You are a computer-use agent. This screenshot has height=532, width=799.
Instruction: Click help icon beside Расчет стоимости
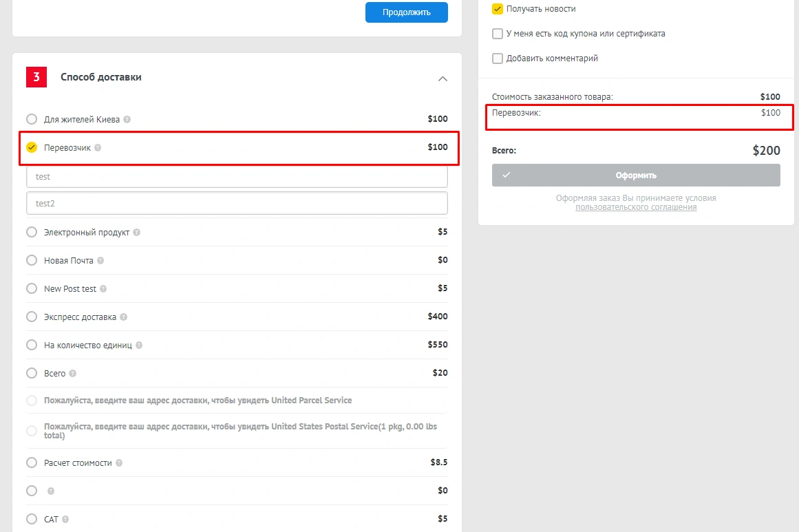[119, 463]
